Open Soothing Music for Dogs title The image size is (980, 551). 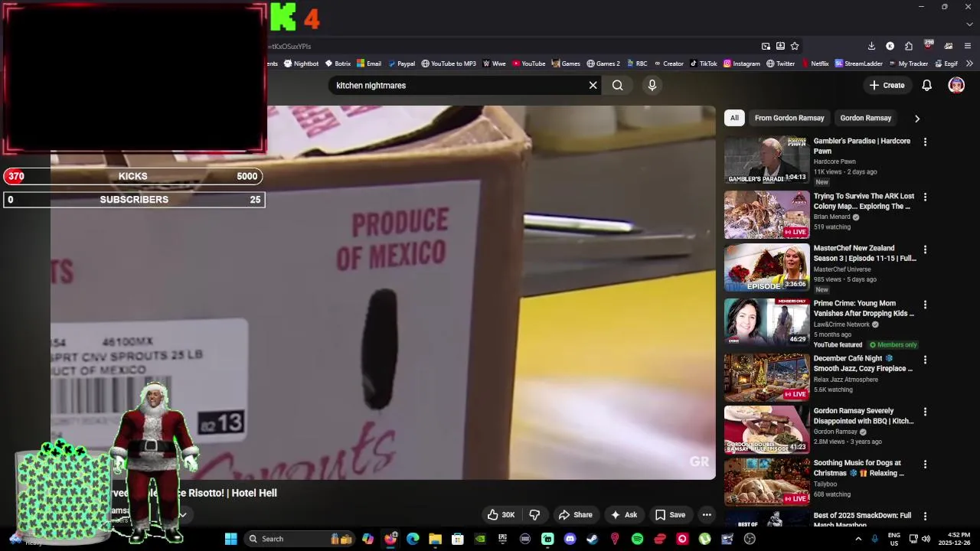tap(859, 468)
